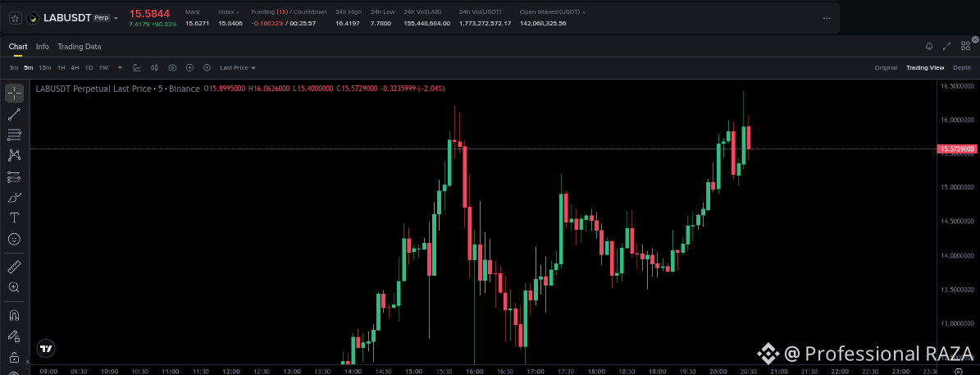Select the 1D timeframe

pyautogui.click(x=89, y=67)
